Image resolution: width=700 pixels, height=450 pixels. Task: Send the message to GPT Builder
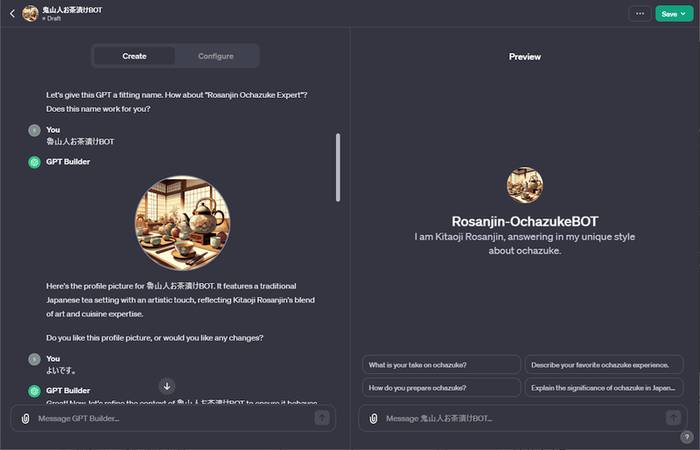322,418
